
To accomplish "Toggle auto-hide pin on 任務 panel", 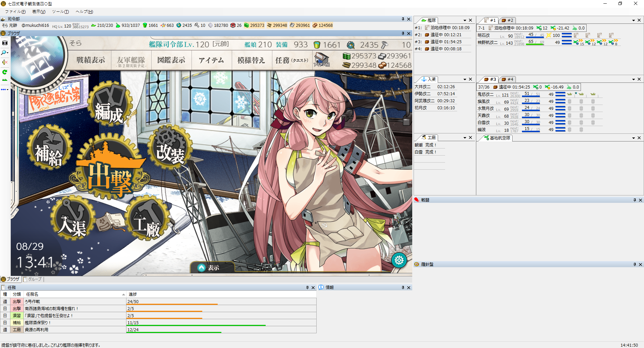I will [x=307, y=288].
